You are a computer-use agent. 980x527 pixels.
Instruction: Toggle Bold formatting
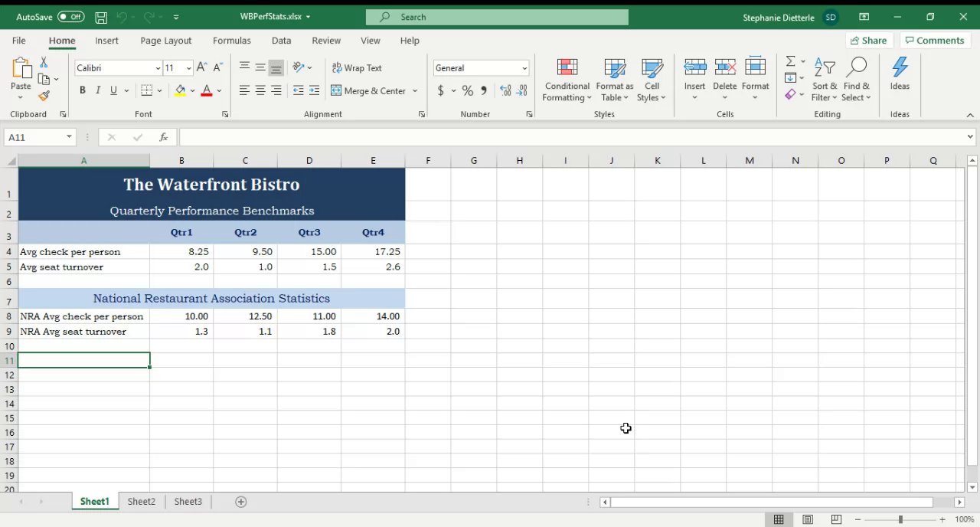point(82,90)
